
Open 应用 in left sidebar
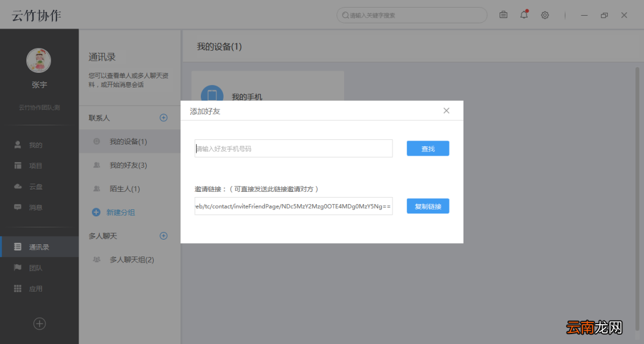(x=40, y=289)
